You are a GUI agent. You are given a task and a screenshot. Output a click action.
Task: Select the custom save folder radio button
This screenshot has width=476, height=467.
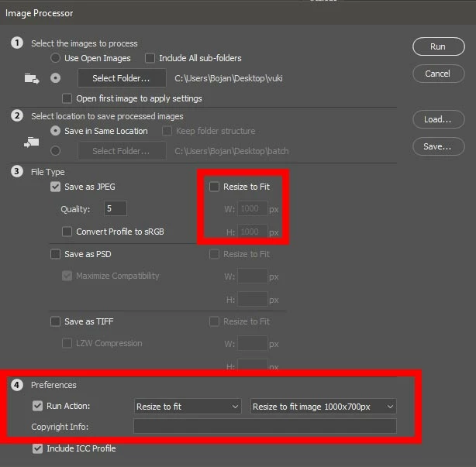coord(55,151)
